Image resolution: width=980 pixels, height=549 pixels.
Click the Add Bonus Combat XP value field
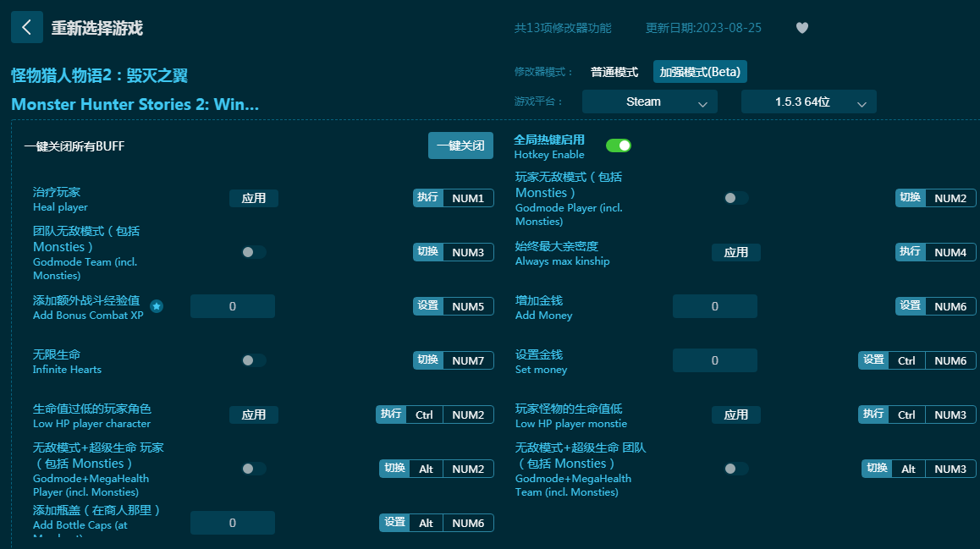click(233, 306)
